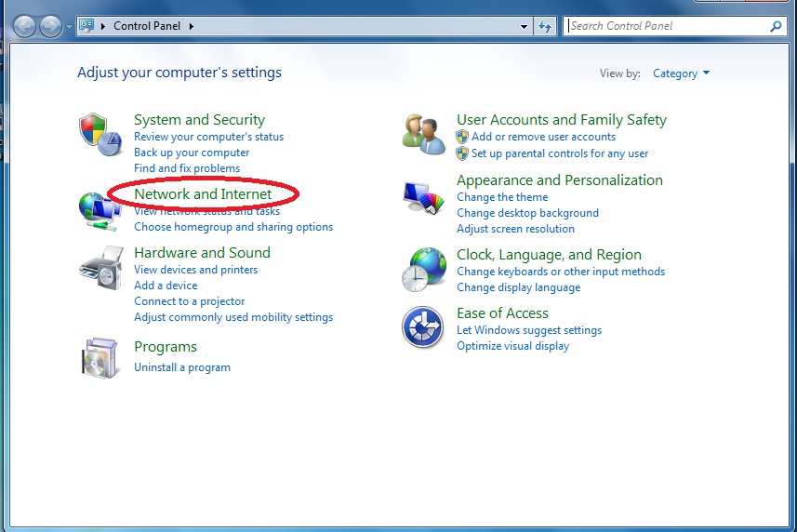
Task: Click Let Windows suggest settings
Action: 529,330
